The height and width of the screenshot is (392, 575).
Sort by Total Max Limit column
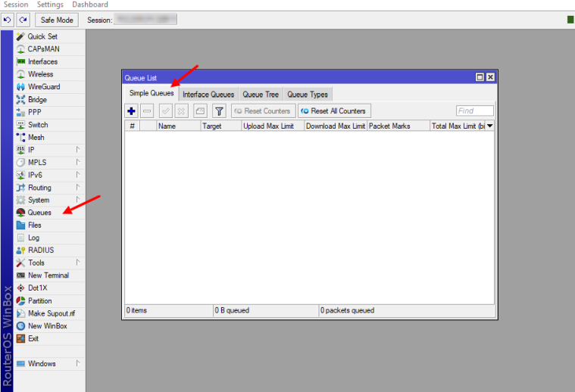pyautogui.click(x=458, y=126)
